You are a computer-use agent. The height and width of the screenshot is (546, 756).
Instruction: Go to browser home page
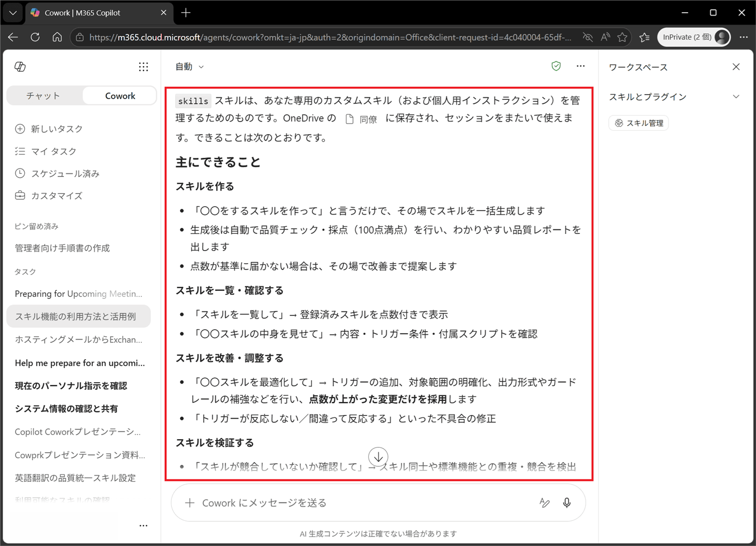(x=57, y=37)
